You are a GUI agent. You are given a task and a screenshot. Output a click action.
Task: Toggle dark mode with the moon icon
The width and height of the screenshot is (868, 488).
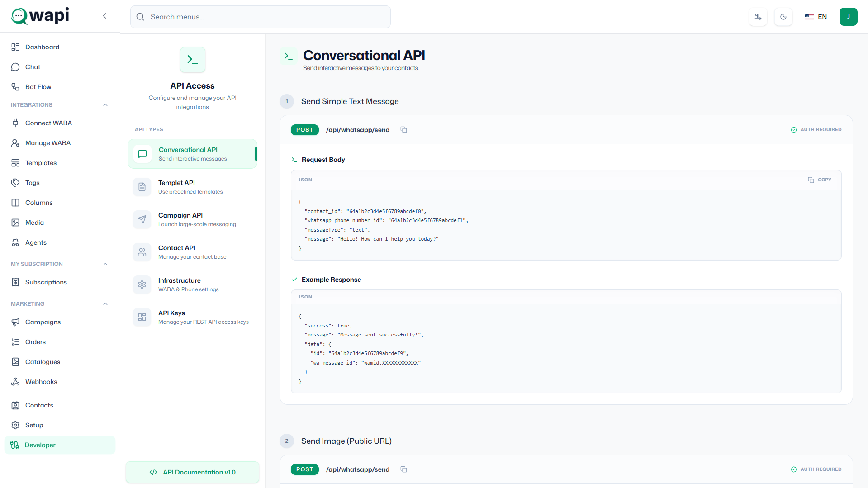pyautogui.click(x=783, y=17)
